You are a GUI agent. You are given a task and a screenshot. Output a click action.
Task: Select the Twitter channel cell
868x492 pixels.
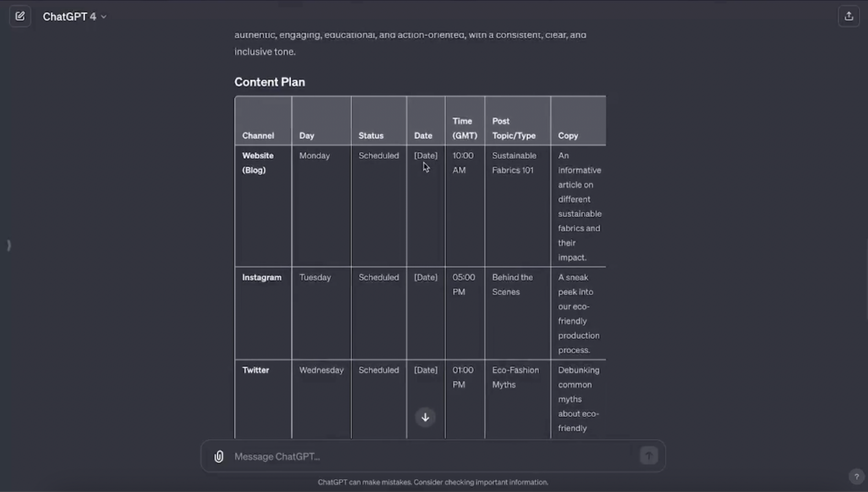255,370
